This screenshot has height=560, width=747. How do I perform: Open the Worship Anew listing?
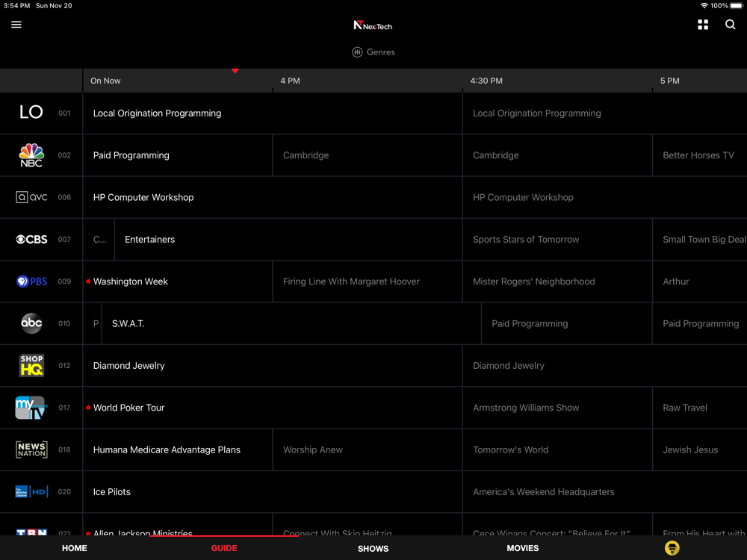(x=368, y=450)
